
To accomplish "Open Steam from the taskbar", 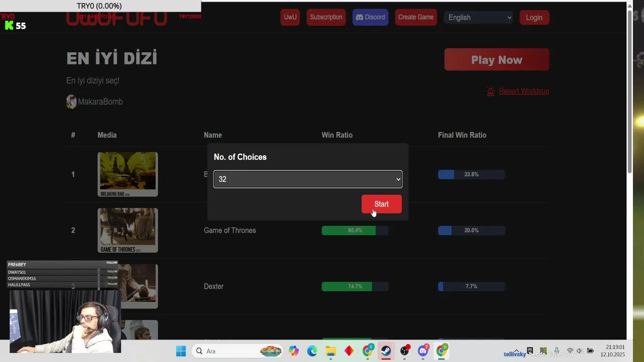I will [x=386, y=351].
